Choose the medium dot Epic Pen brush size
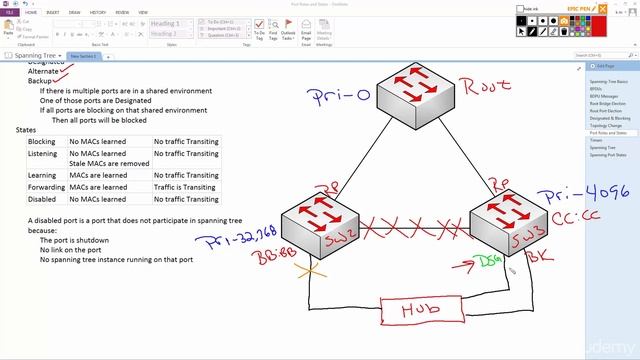Screen dimensions: 640x360 (543, 21)
